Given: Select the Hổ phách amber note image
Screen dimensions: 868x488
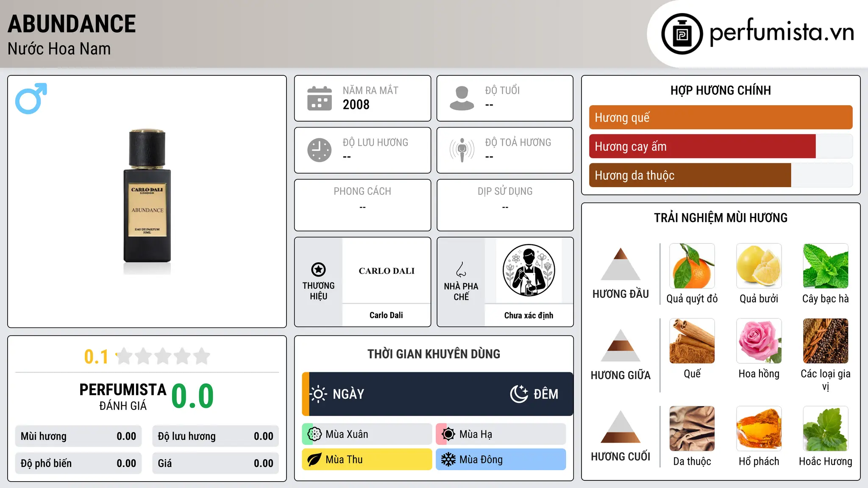Looking at the screenshot, I should click(x=759, y=429).
